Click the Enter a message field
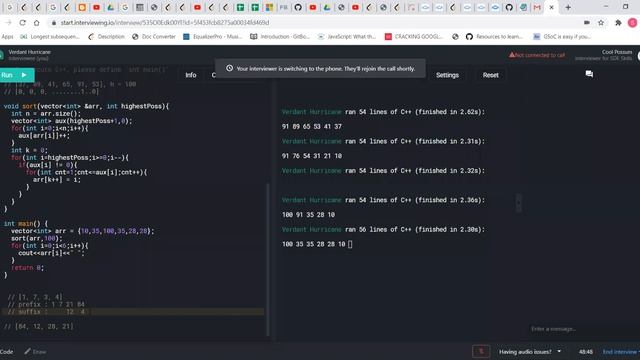This screenshot has height=360, width=640. coord(584,329)
